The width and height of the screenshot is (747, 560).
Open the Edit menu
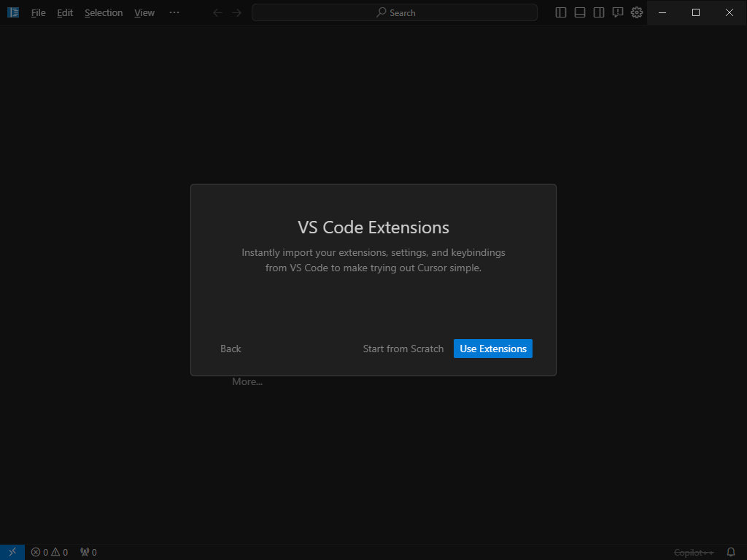click(65, 13)
